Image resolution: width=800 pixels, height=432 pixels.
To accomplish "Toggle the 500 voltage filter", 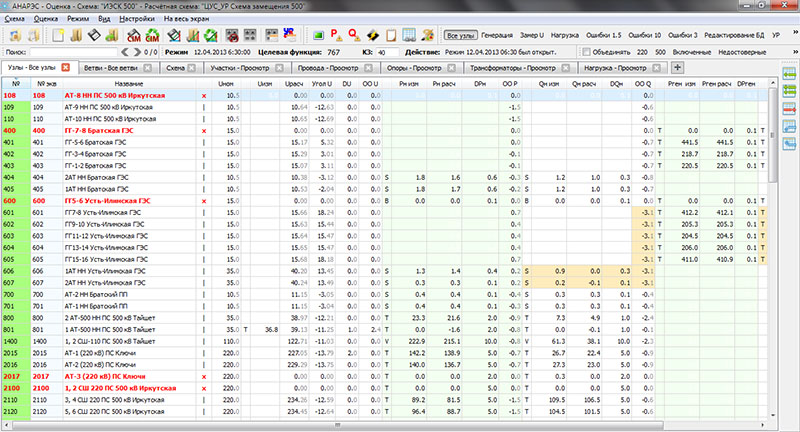I will (660, 52).
